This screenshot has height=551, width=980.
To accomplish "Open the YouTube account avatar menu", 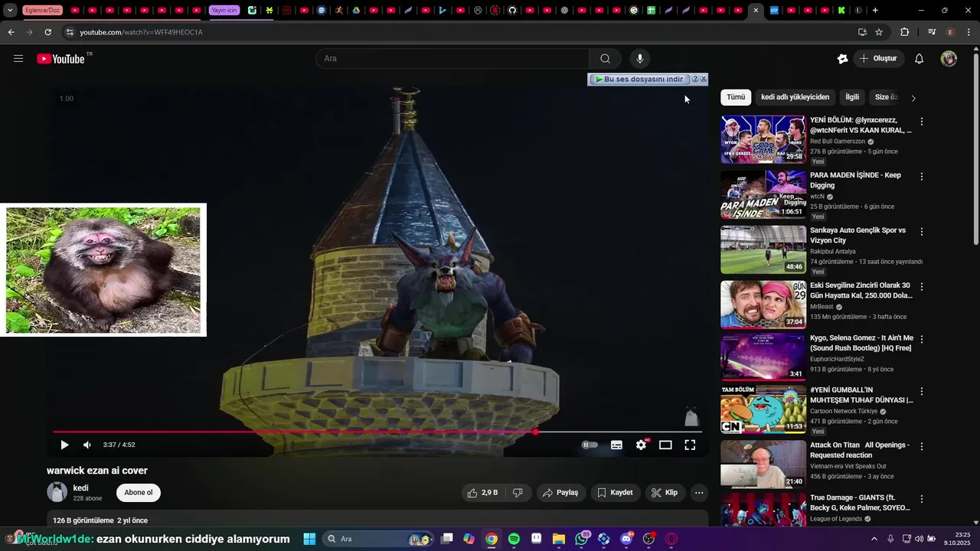I will 949,59.
